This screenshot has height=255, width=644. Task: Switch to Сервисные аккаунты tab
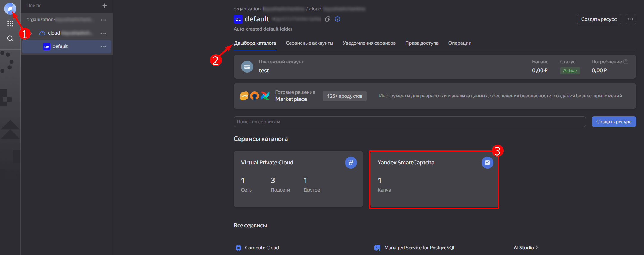(309, 43)
